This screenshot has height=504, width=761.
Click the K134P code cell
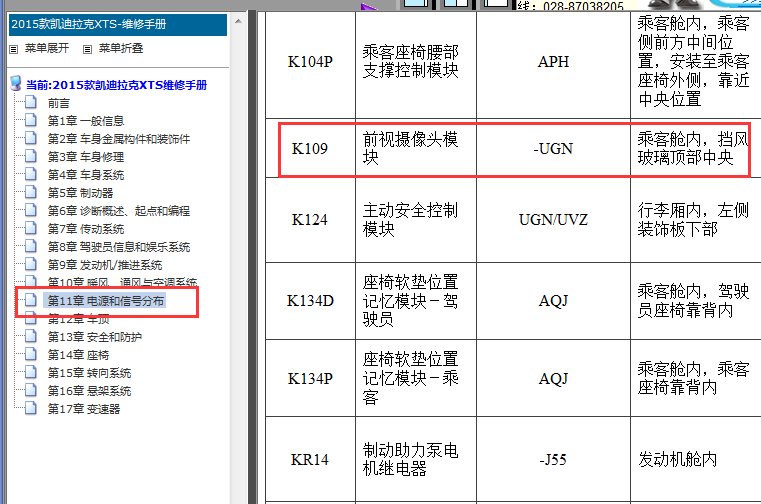(311, 378)
